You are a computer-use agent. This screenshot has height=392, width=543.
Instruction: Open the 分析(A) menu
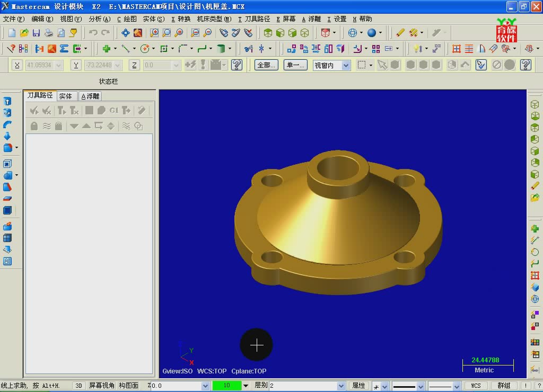[100, 19]
